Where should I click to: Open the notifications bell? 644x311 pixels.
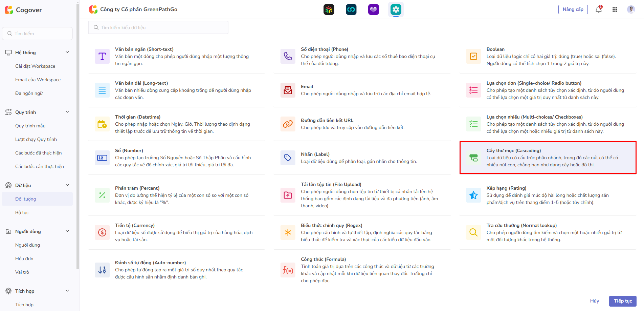598,9
